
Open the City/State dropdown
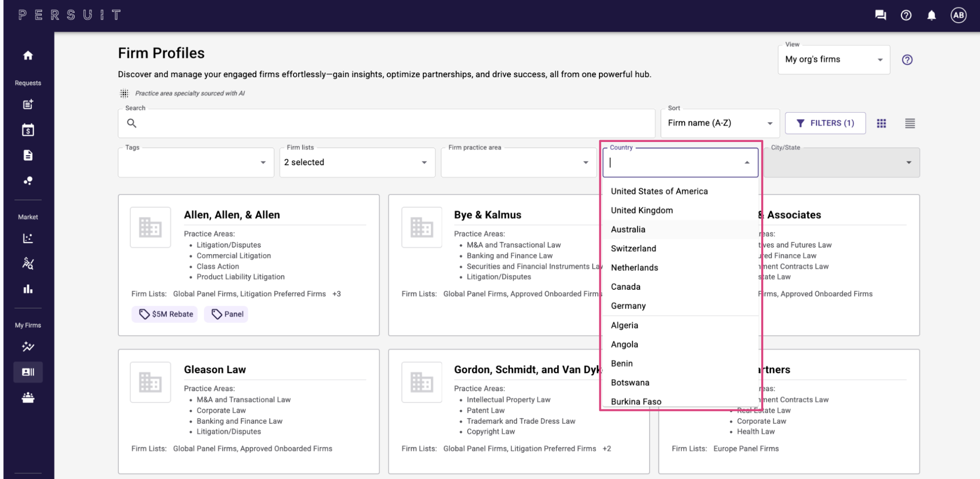pyautogui.click(x=842, y=162)
